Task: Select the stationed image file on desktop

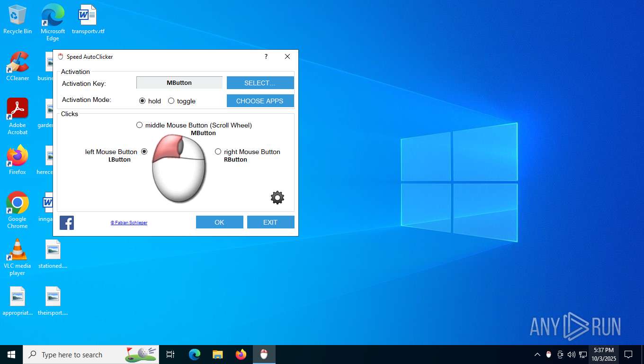Action: click(53, 254)
